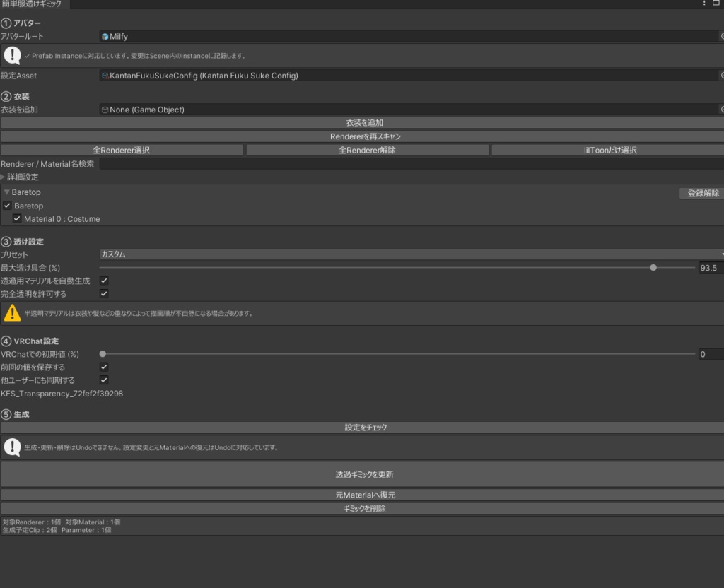
Task: Click the VRChat initial value field showing 0
Action: coord(711,354)
